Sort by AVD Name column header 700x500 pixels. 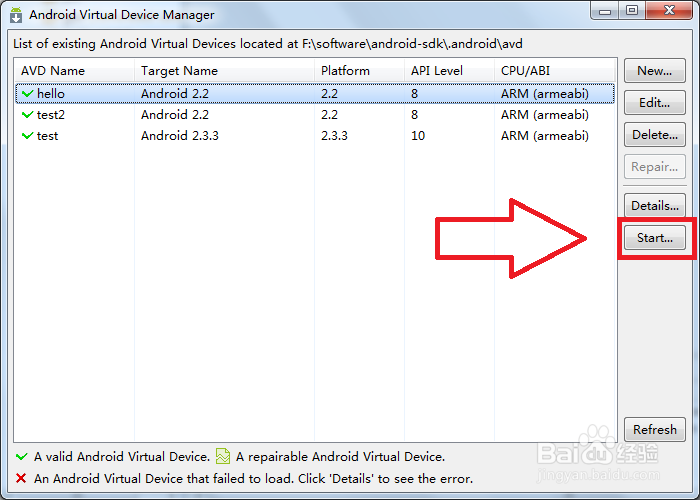point(75,71)
